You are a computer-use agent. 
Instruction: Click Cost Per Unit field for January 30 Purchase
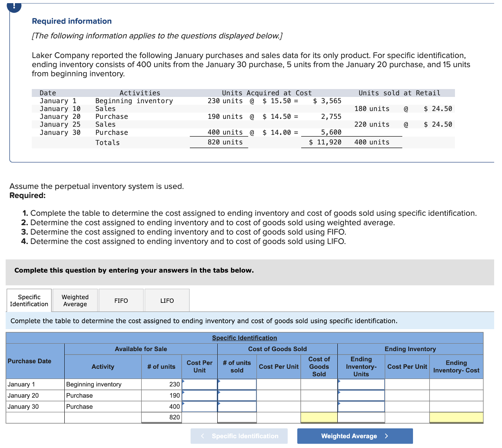coord(200,406)
